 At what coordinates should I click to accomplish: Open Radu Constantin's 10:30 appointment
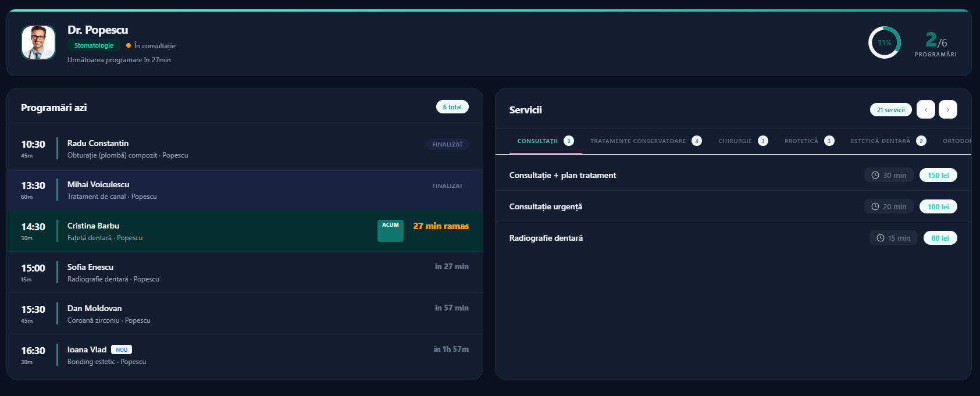coord(245,148)
